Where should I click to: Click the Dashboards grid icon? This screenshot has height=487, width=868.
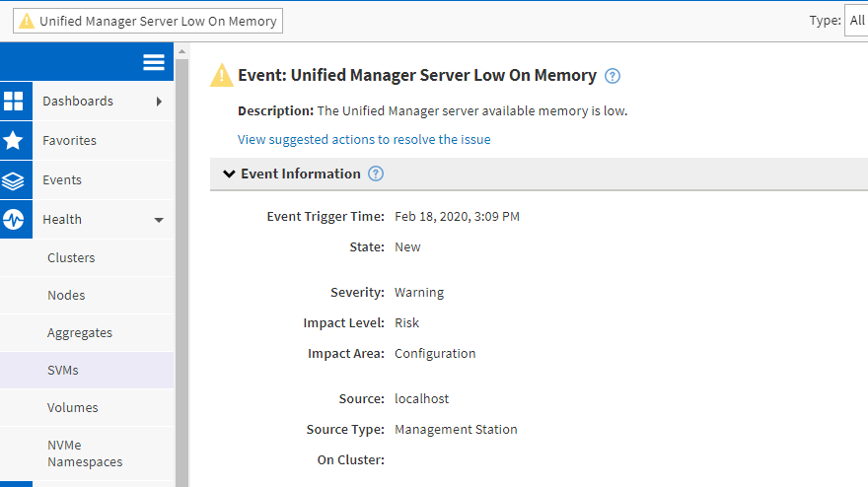pyautogui.click(x=14, y=102)
